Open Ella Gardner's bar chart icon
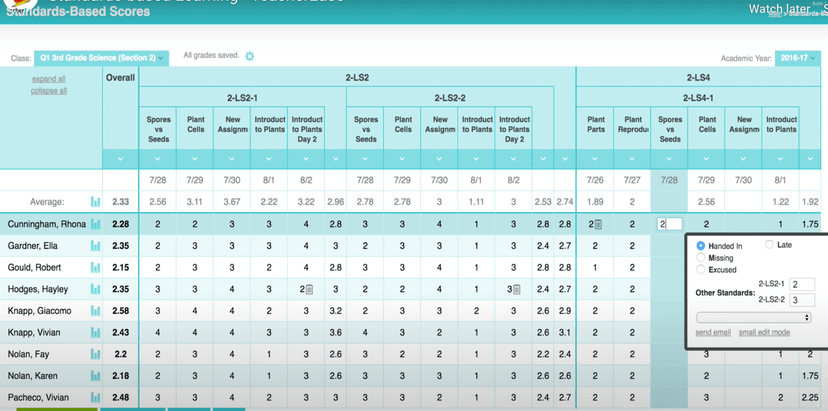Screen dimensions: 828x411 coord(96,246)
